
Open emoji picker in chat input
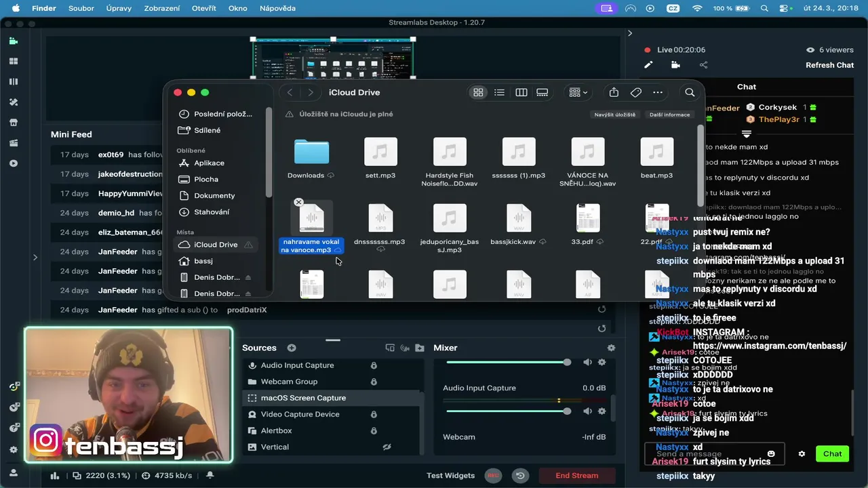[771, 454]
